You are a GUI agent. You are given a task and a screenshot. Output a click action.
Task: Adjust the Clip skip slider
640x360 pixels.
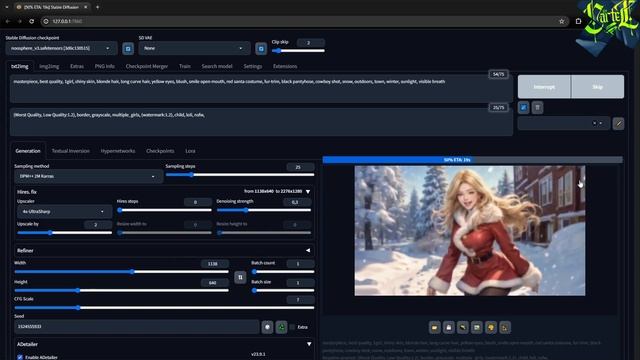298,51
